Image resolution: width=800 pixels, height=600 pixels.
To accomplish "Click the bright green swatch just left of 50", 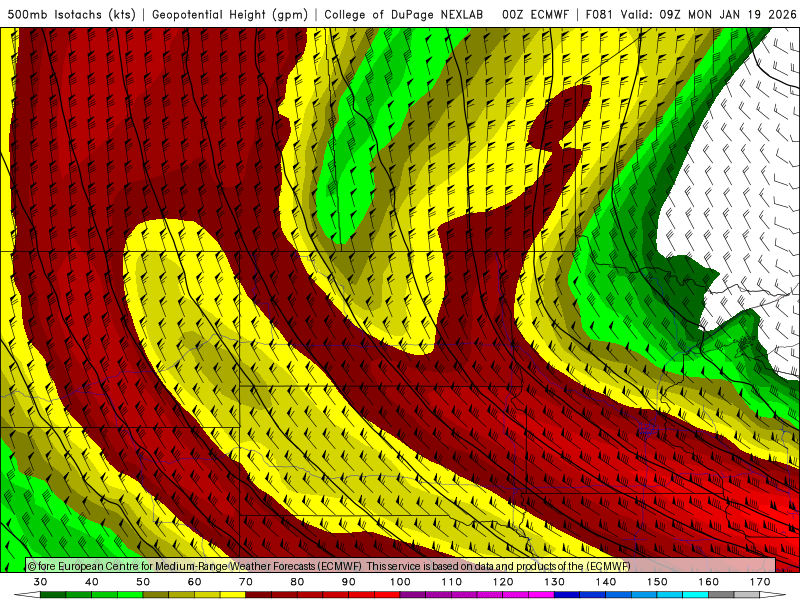I will click(x=131, y=595).
